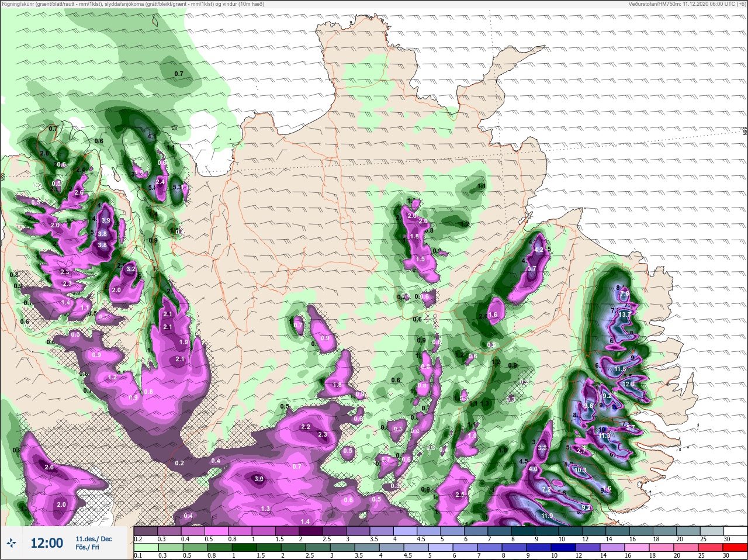Click the 11.5 precipitation value on the map
The width and height of the screenshot is (748, 560).
click(x=620, y=369)
